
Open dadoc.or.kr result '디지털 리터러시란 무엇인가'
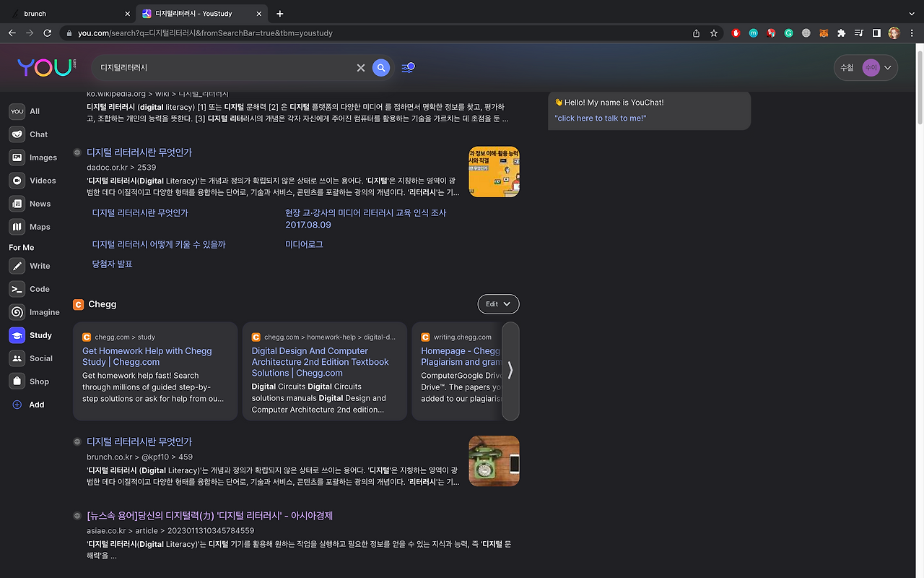pyautogui.click(x=139, y=152)
